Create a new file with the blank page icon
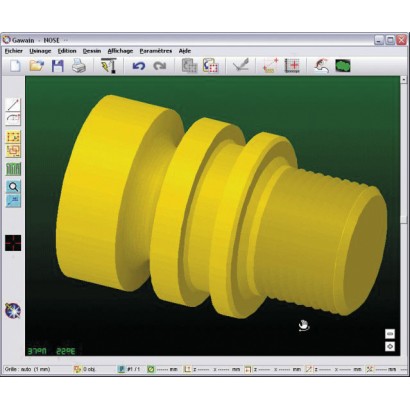This screenshot has width=410, height=410. 15,66
